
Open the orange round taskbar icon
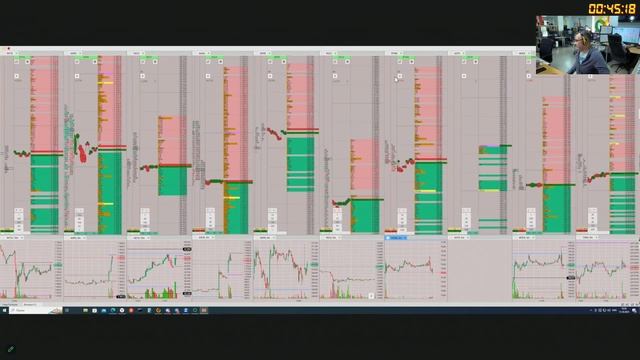(x=158, y=311)
